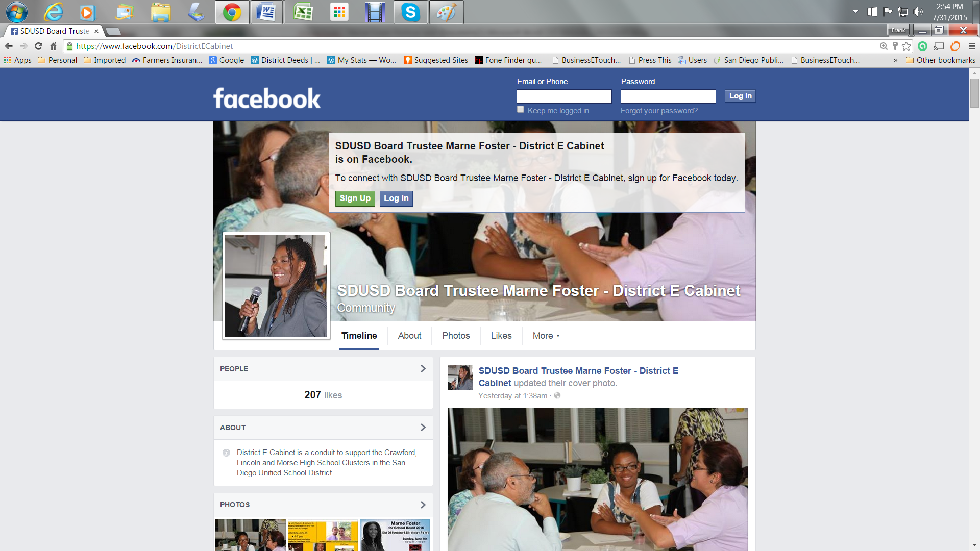Click the green Sign Up button

pos(355,198)
